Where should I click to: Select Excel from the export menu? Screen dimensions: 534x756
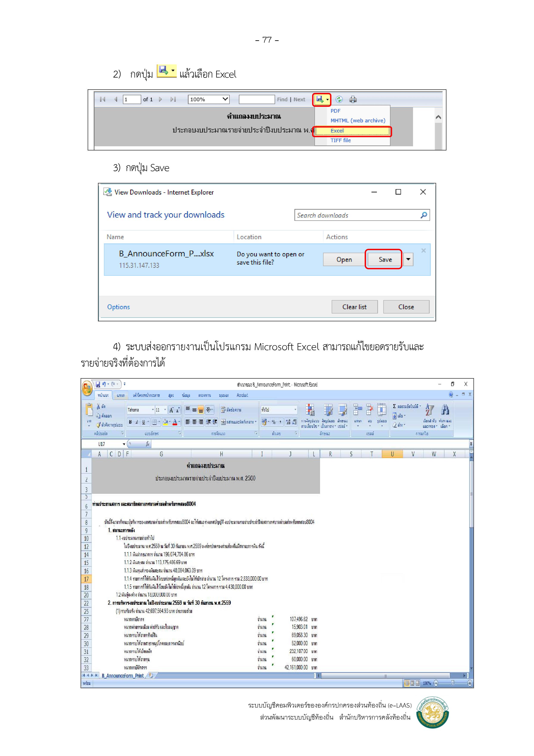pyautogui.click(x=337, y=131)
